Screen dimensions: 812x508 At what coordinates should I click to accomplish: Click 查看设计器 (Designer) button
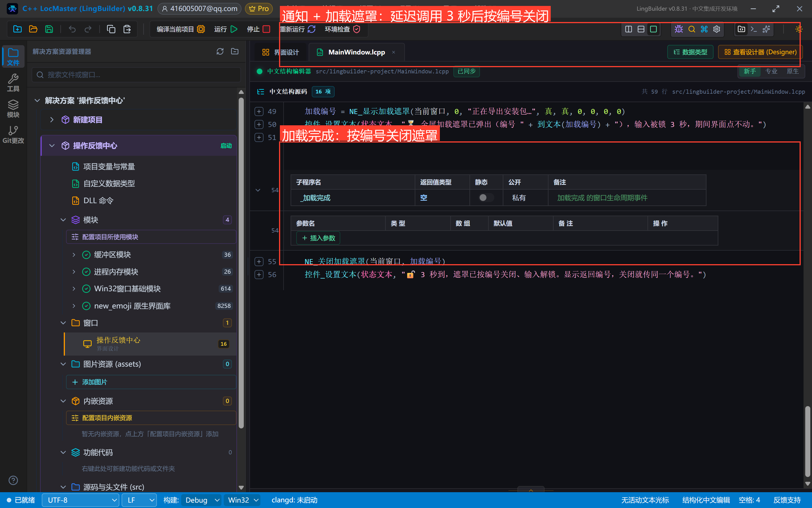pos(760,52)
